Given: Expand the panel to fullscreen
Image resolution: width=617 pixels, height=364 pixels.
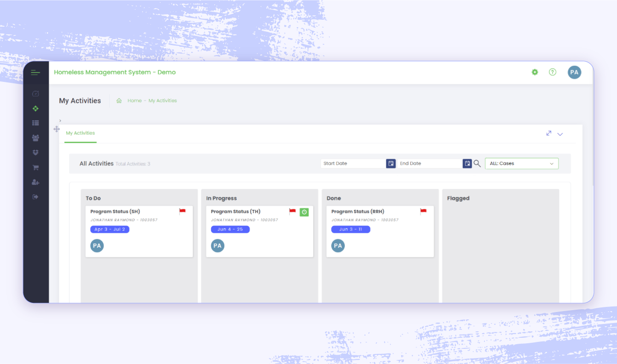Looking at the screenshot, I should click(549, 133).
